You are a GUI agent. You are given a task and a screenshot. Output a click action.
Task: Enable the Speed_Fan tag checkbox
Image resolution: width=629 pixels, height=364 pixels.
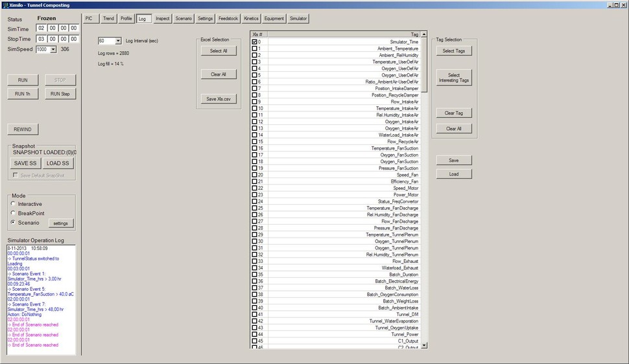(x=255, y=175)
